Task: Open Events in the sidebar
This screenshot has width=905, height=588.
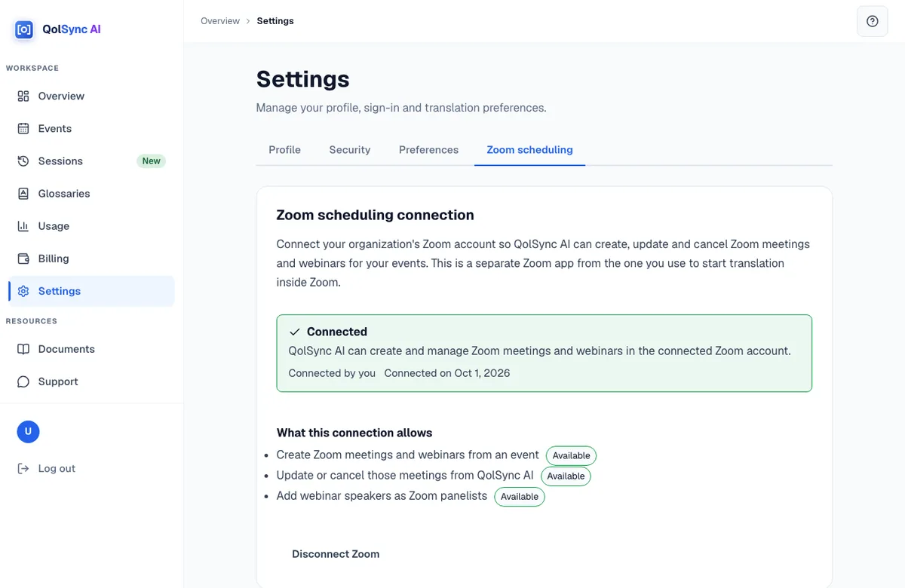Action: point(91,128)
